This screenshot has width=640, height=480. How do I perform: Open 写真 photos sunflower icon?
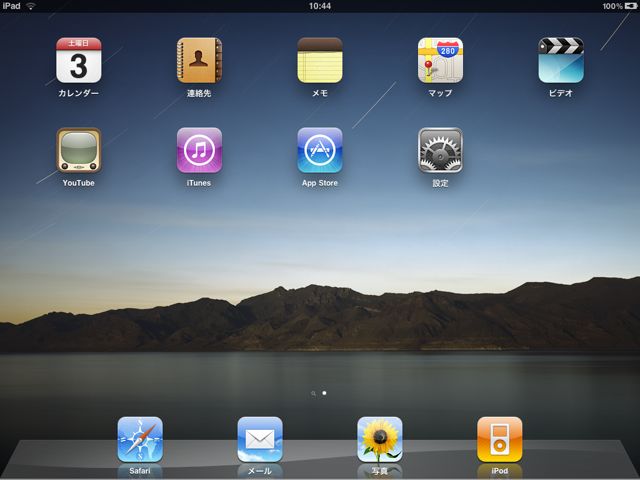coord(380,440)
